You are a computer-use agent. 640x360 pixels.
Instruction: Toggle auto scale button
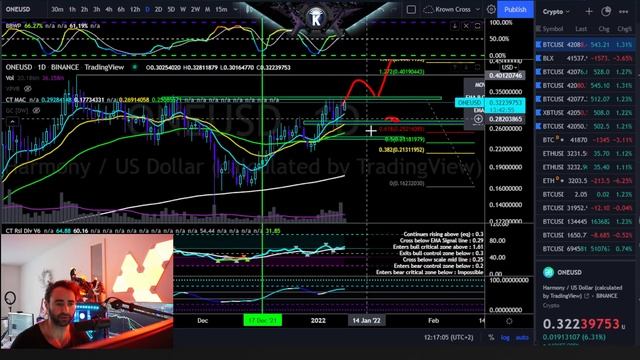(x=522, y=338)
